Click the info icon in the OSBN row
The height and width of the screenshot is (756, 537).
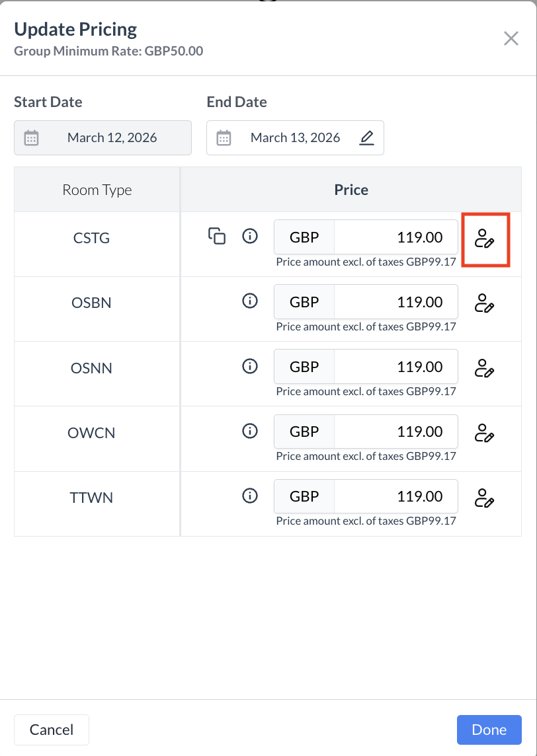point(250,301)
